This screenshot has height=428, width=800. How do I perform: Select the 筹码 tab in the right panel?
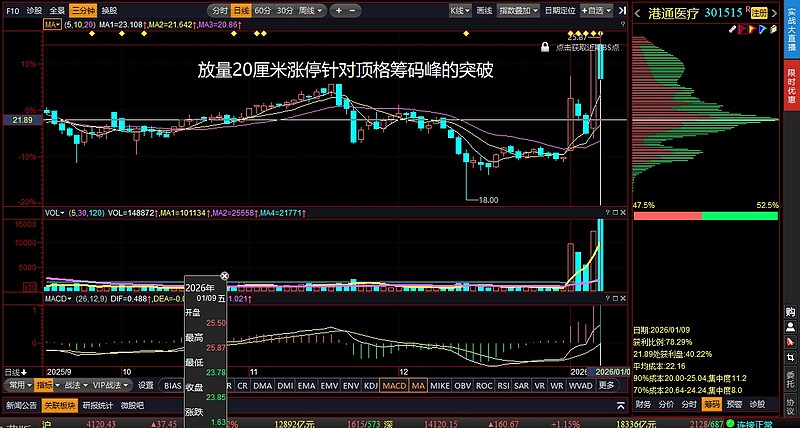point(712,405)
